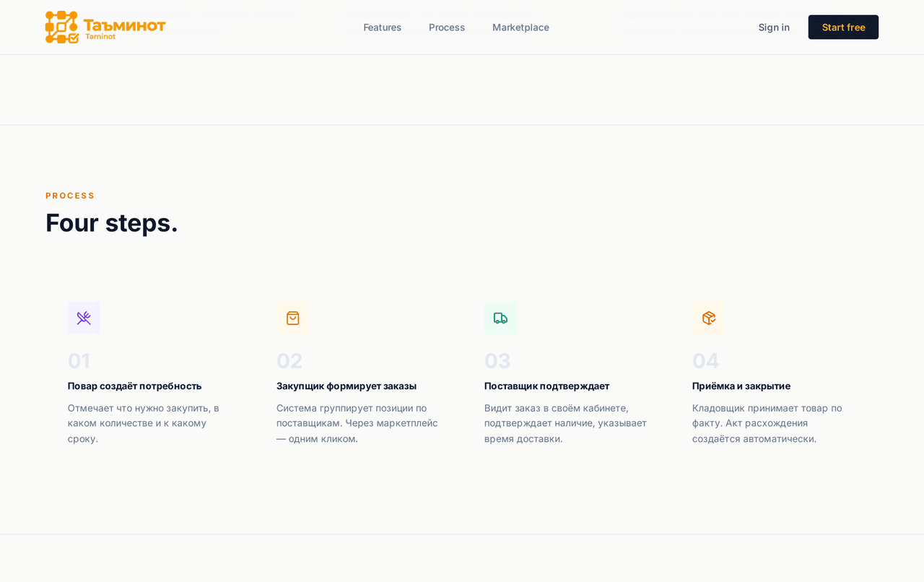Click the description starting "Система группирует позиции"
This screenshot has width=924, height=582.
tap(357, 423)
